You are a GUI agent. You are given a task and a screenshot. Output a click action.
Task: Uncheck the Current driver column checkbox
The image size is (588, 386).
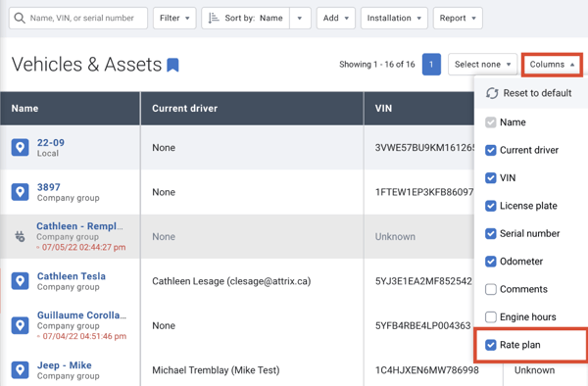point(491,150)
